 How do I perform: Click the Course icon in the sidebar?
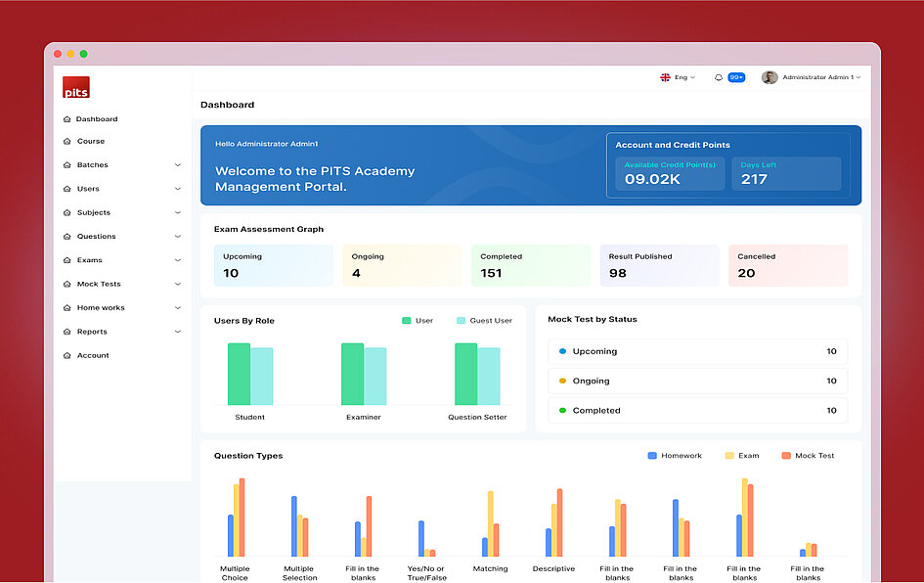click(66, 142)
